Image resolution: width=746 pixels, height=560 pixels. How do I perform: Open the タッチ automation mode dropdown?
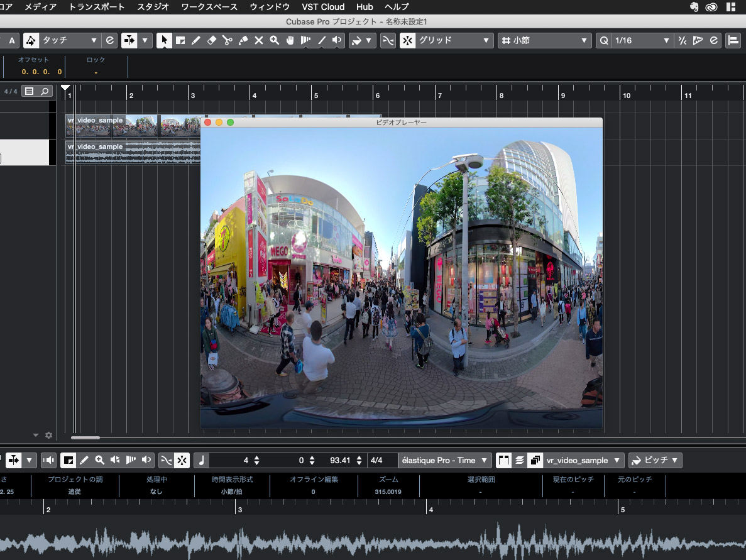pyautogui.click(x=70, y=40)
